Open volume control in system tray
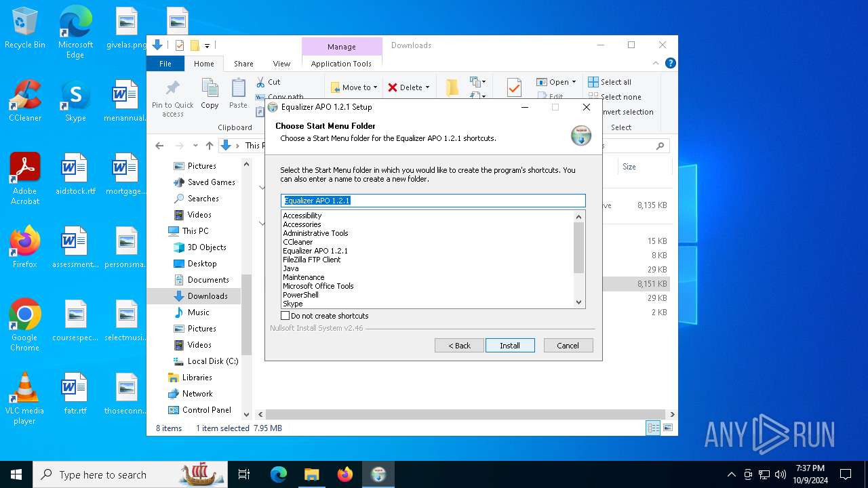 [x=781, y=474]
